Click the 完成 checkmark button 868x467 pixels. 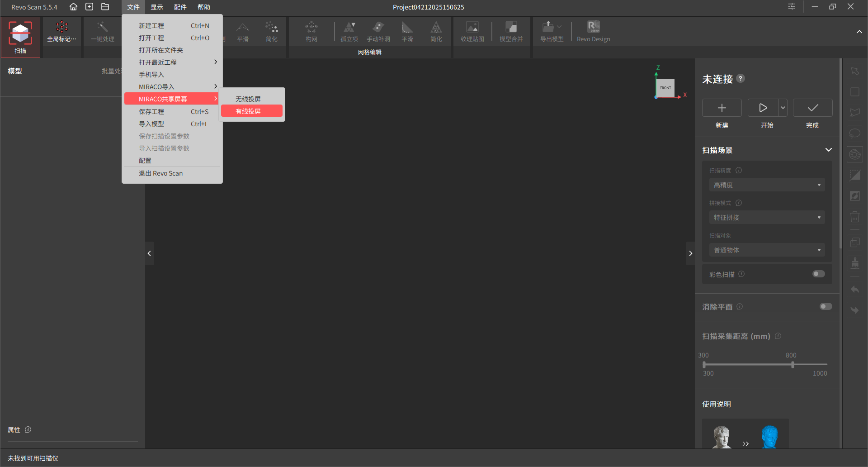click(813, 108)
